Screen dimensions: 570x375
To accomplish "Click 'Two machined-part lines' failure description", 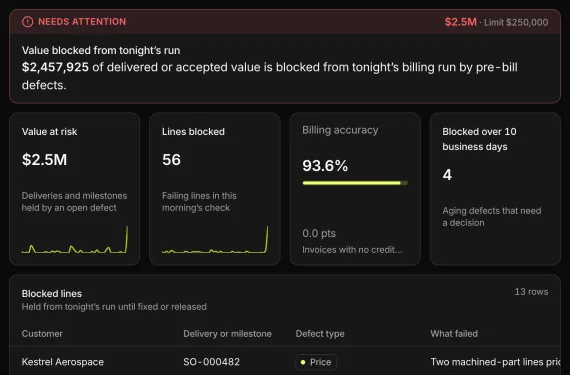I will coord(495,362).
